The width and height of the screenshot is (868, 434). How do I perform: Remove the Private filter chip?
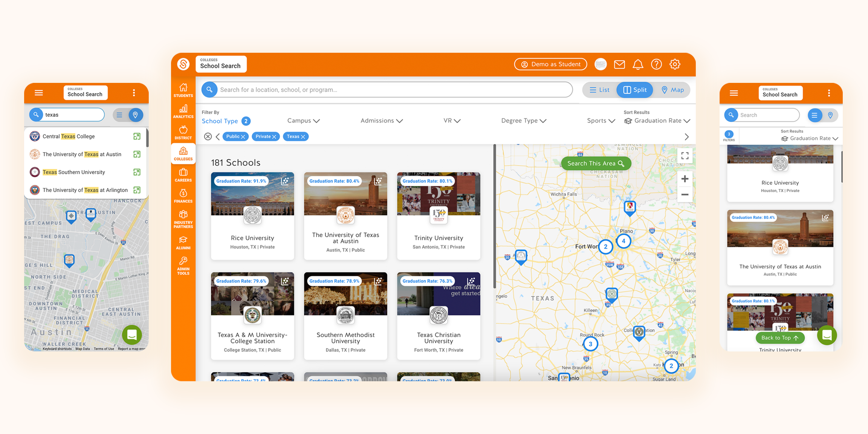pyautogui.click(x=274, y=137)
